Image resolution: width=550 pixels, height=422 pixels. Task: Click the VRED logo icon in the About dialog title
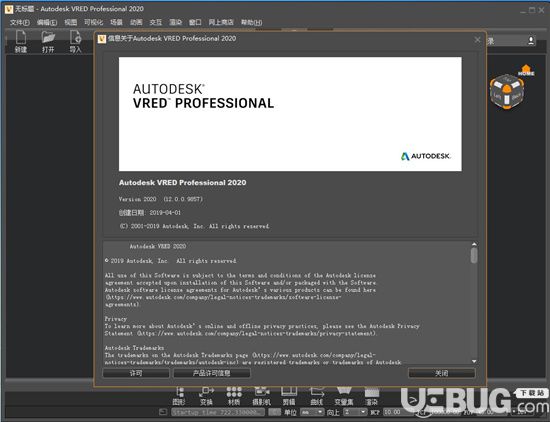[102, 39]
